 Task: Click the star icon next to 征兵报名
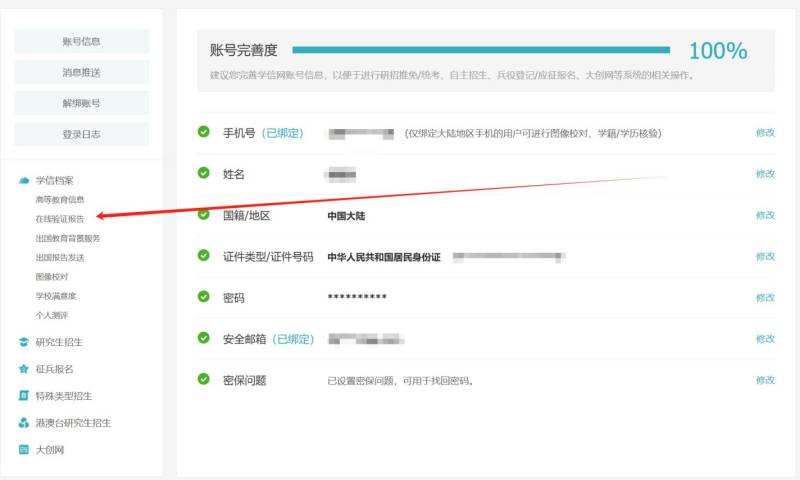pyautogui.click(x=24, y=369)
